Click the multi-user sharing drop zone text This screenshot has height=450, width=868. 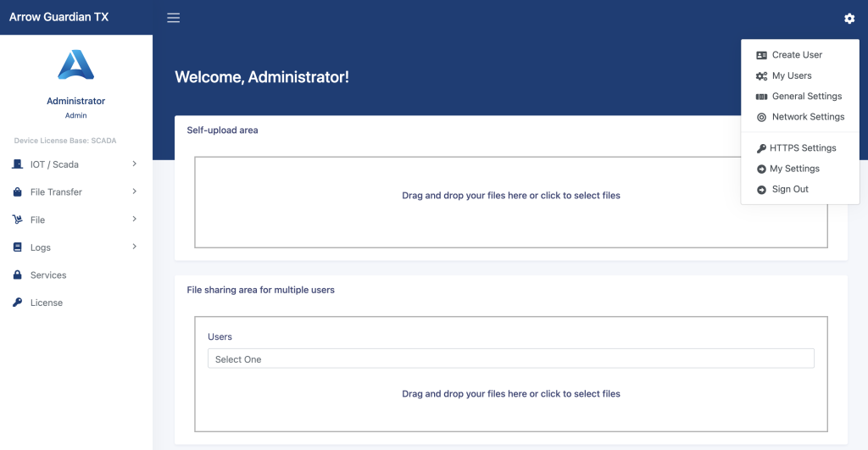tap(511, 393)
